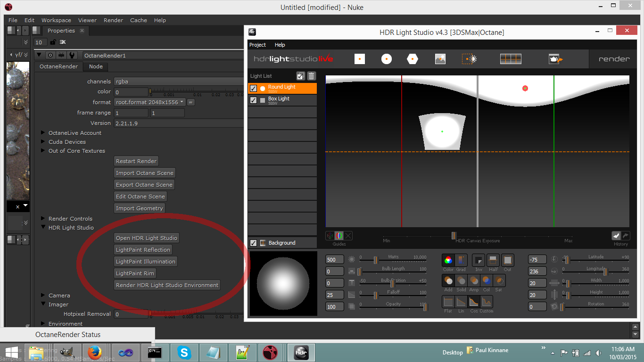Open HDR Light Studio from Windows taskbar
The width and height of the screenshot is (644, 362).
click(301, 352)
